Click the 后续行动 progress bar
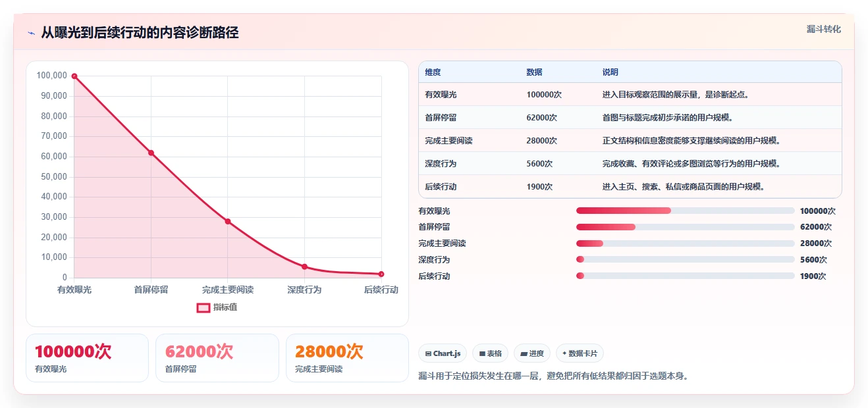 click(686, 276)
